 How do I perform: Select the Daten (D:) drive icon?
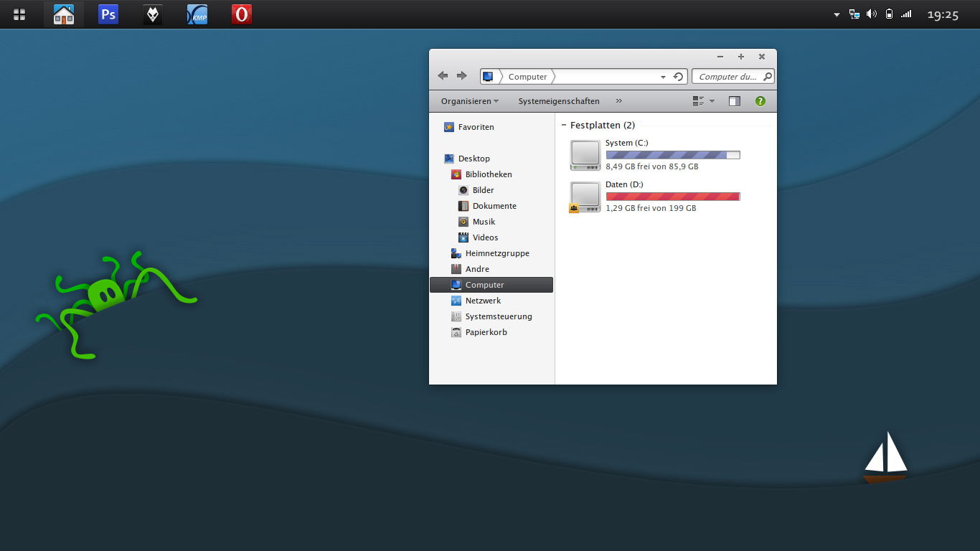(x=585, y=197)
